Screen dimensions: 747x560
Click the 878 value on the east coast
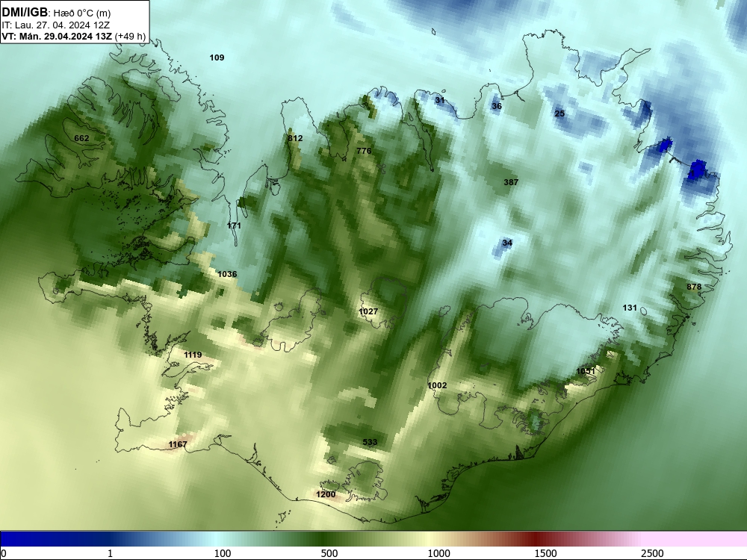694,287
